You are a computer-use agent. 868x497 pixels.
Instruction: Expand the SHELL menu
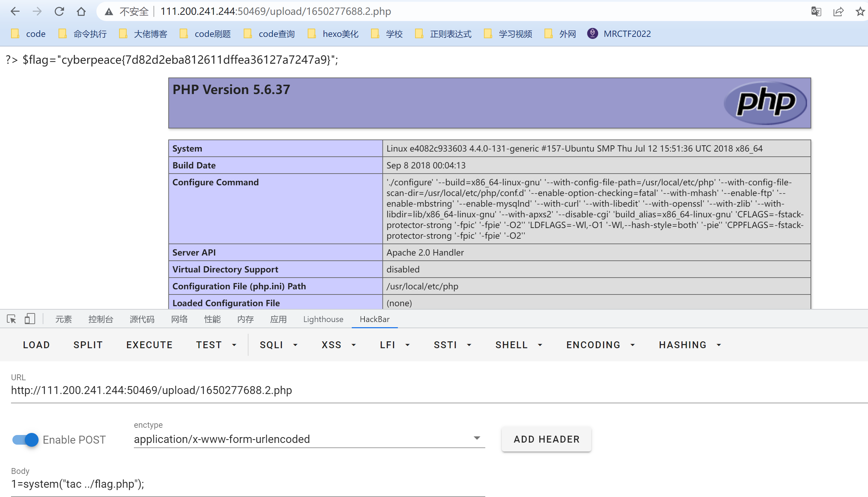519,345
